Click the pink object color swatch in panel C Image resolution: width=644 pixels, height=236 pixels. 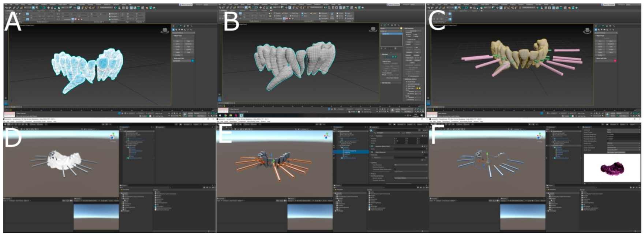[615, 61]
